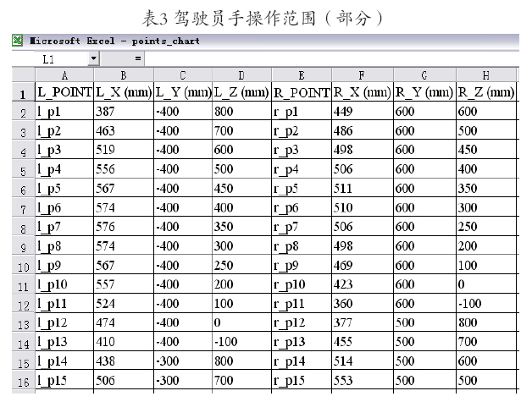Image resolution: width=532 pixels, height=402 pixels.
Task: Click the Excel application icon in title bar
Action: pyautogui.click(x=17, y=41)
